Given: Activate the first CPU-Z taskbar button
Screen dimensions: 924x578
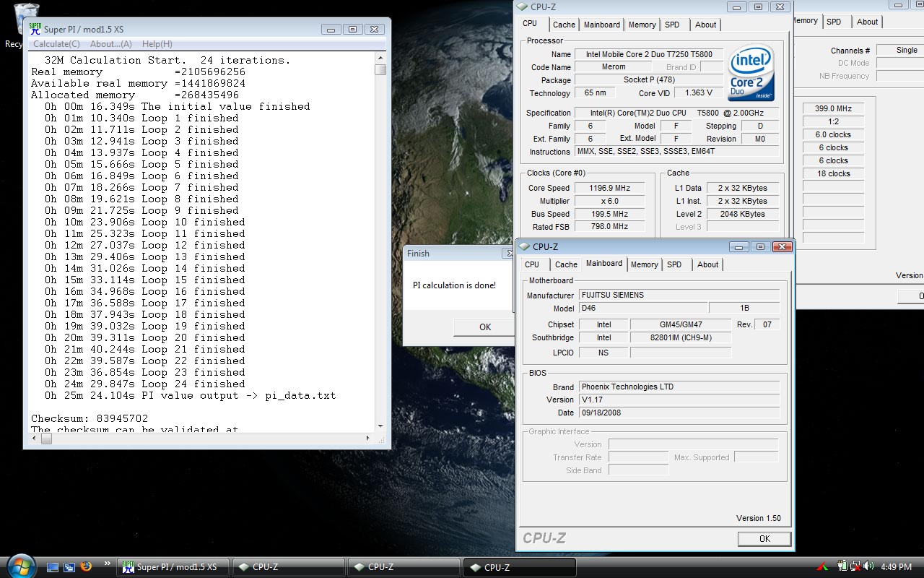Looking at the screenshot, I should pos(288,567).
